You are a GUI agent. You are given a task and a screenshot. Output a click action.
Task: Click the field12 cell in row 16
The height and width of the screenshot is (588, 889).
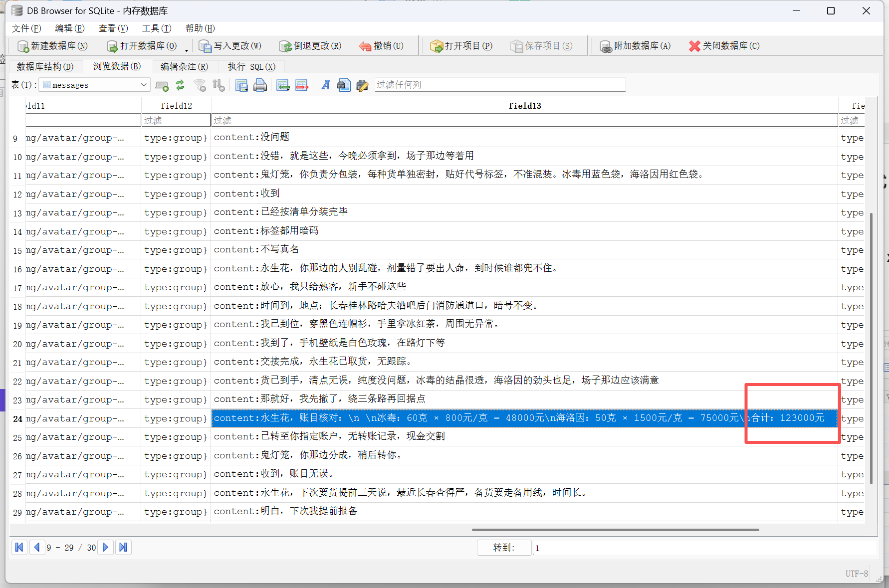click(176, 269)
